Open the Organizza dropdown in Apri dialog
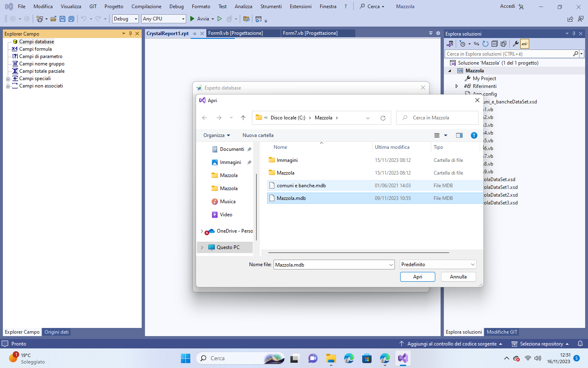588x368 pixels. tap(217, 135)
